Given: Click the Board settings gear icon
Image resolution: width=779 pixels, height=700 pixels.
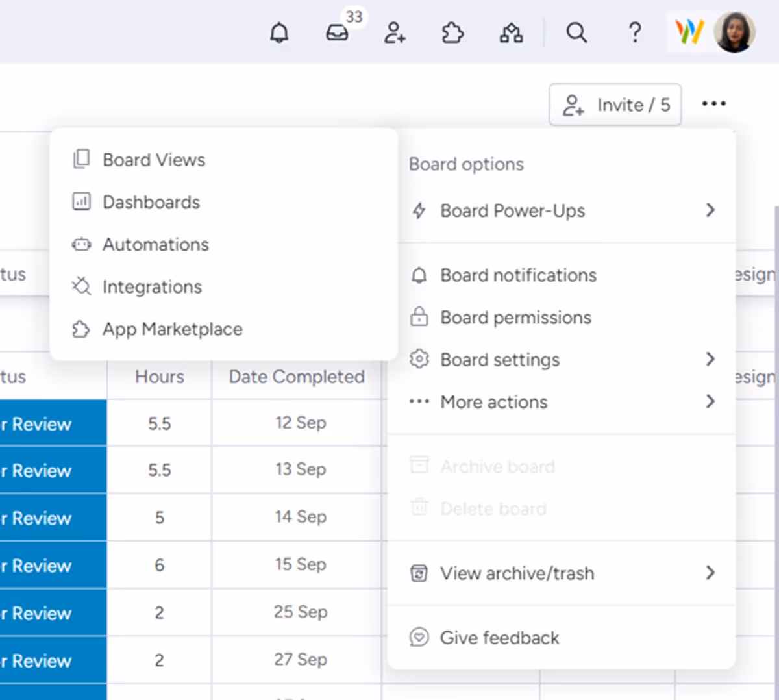Looking at the screenshot, I should click(419, 359).
